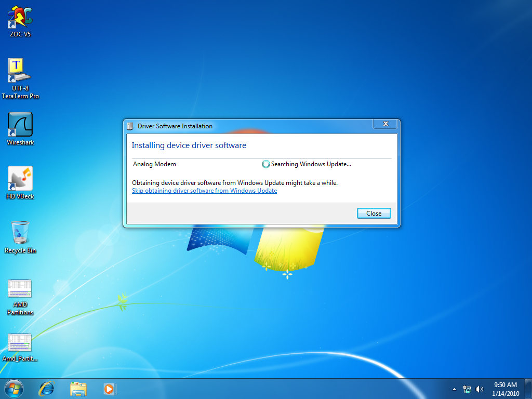This screenshot has width=532, height=399.
Task: Click the Show desktop strip at the taskbar end
Action: pos(528,389)
